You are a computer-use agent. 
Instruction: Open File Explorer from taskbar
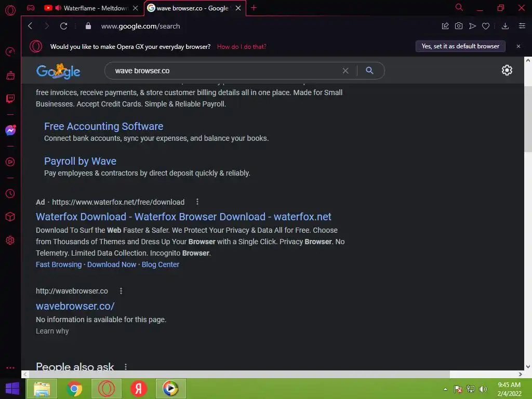pyautogui.click(x=42, y=389)
